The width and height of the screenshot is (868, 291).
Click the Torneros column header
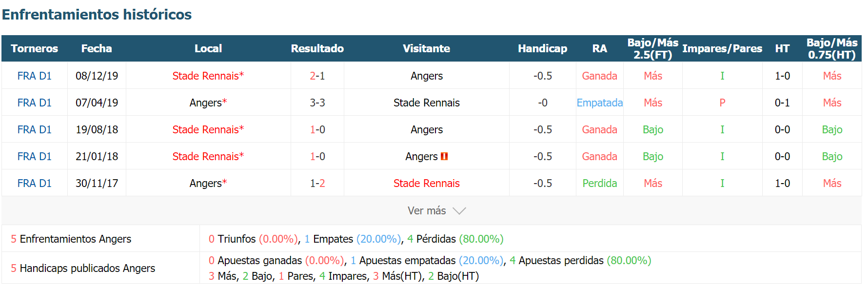(35, 48)
